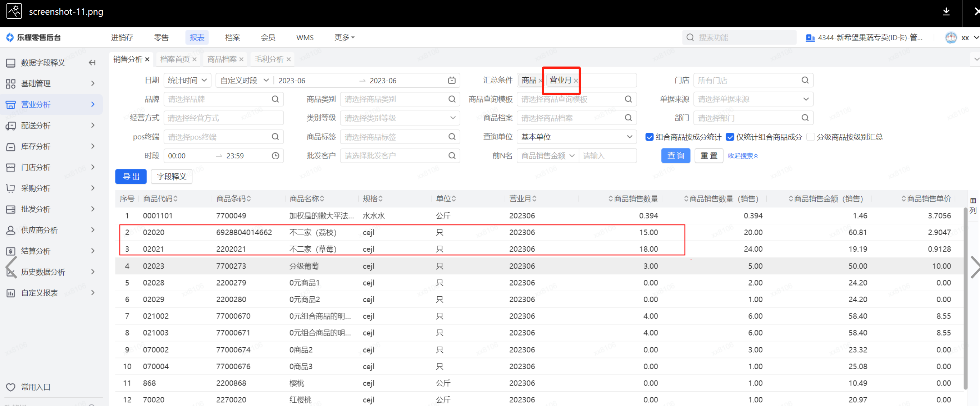Image resolution: width=980 pixels, height=406 pixels.
Task: Open 采购分析 in sidebar
Action: tap(51, 188)
